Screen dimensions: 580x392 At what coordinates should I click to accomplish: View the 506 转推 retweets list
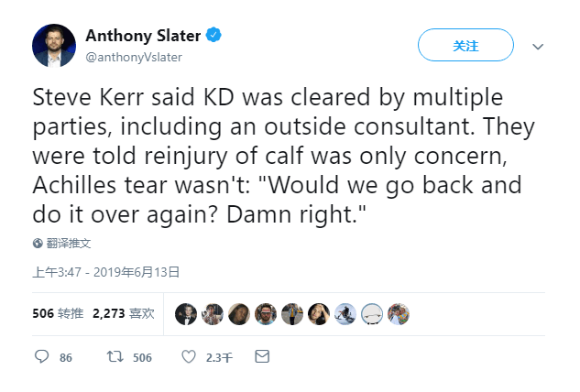(x=58, y=313)
